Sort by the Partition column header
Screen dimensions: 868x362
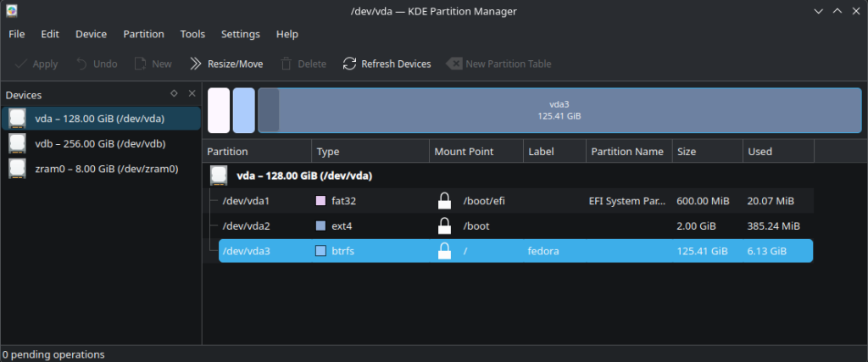click(258, 151)
